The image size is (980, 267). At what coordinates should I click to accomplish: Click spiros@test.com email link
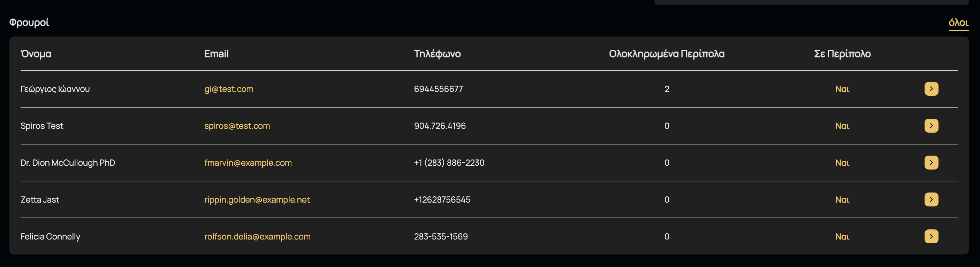point(237,126)
